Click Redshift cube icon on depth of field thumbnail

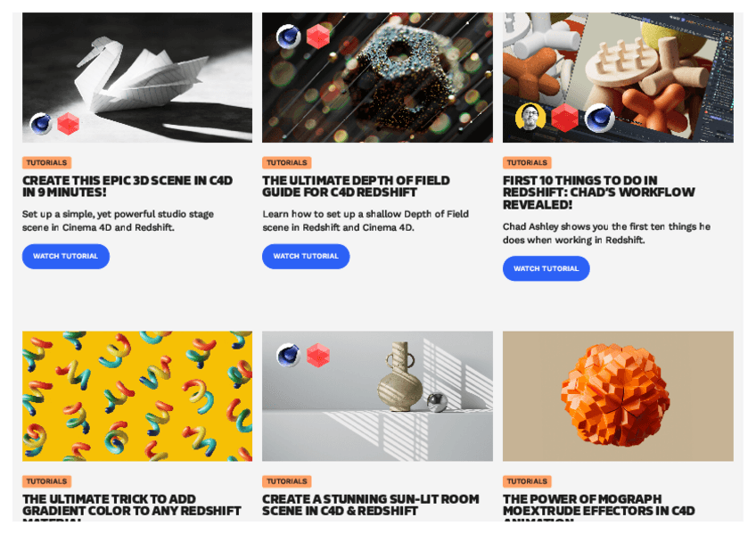click(x=317, y=37)
